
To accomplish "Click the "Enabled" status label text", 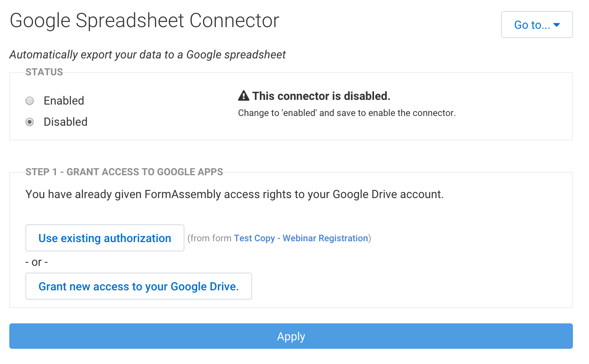I will [64, 101].
